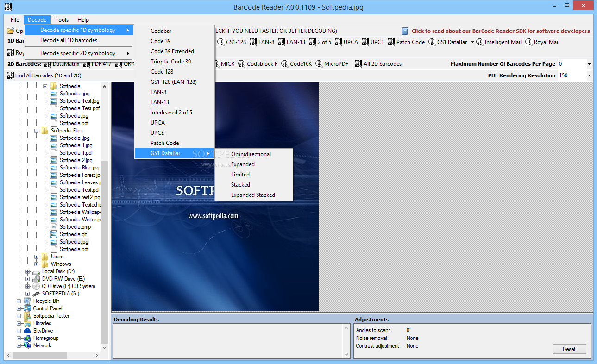This screenshot has width=597, height=364.
Task: Click the Decoding Results text area
Action: 228,341
